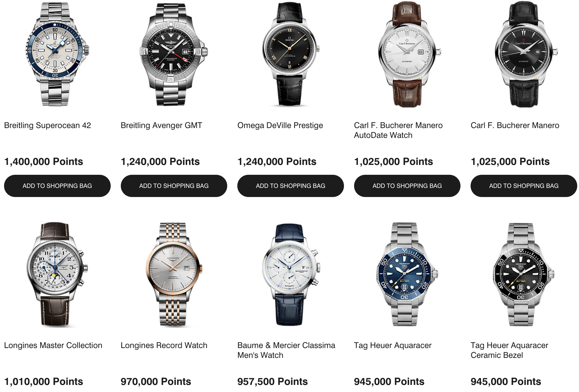View the blue Tag Heuer Aquaracer photo
This screenshot has height=392, width=579.
[407, 275]
